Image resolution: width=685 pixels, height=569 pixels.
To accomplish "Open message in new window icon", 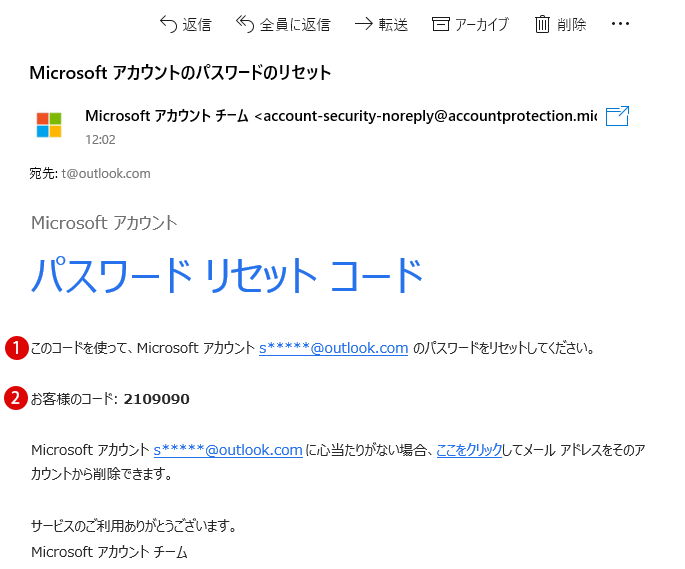I will [x=617, y=116].
